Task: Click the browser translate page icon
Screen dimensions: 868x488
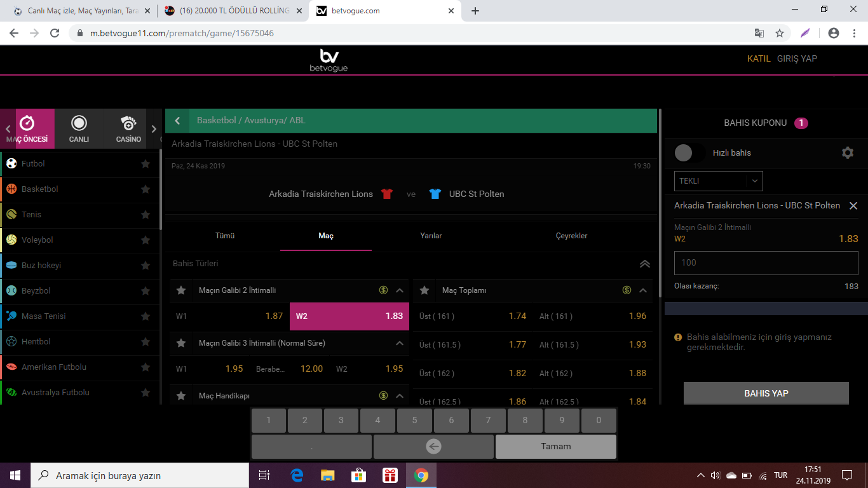Action: click(759, 33)
